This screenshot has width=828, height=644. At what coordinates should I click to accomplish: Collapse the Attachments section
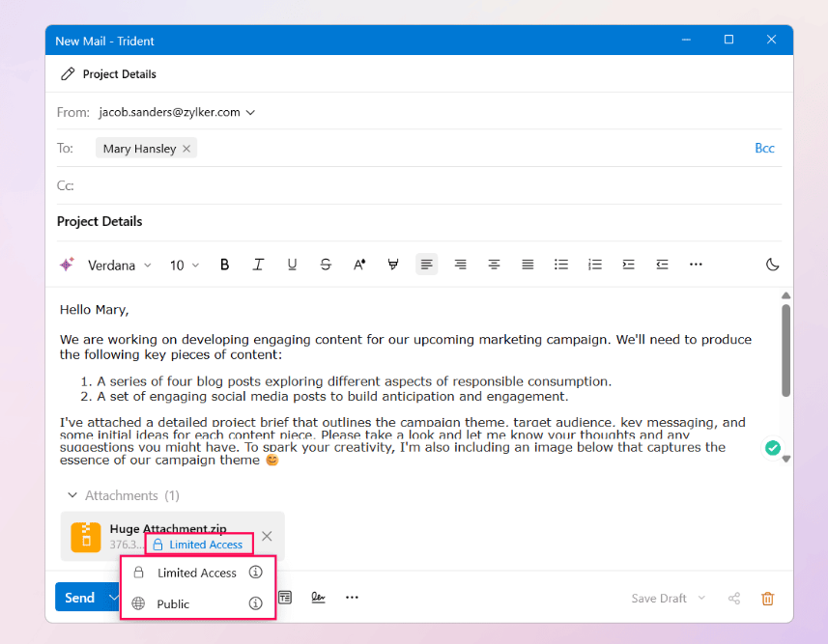[x=72, y=495]
